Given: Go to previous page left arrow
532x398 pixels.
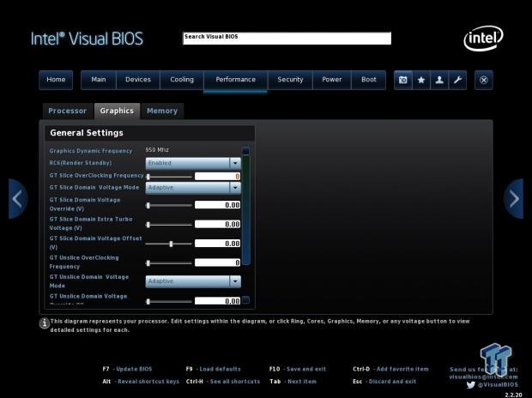Looking at the screenshot, I should click(x=18, y=199).
